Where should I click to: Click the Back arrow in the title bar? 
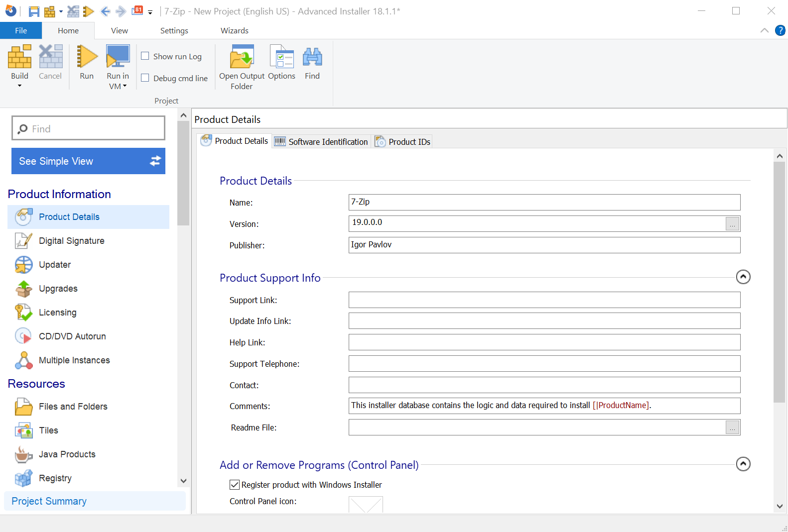[105, 11]
